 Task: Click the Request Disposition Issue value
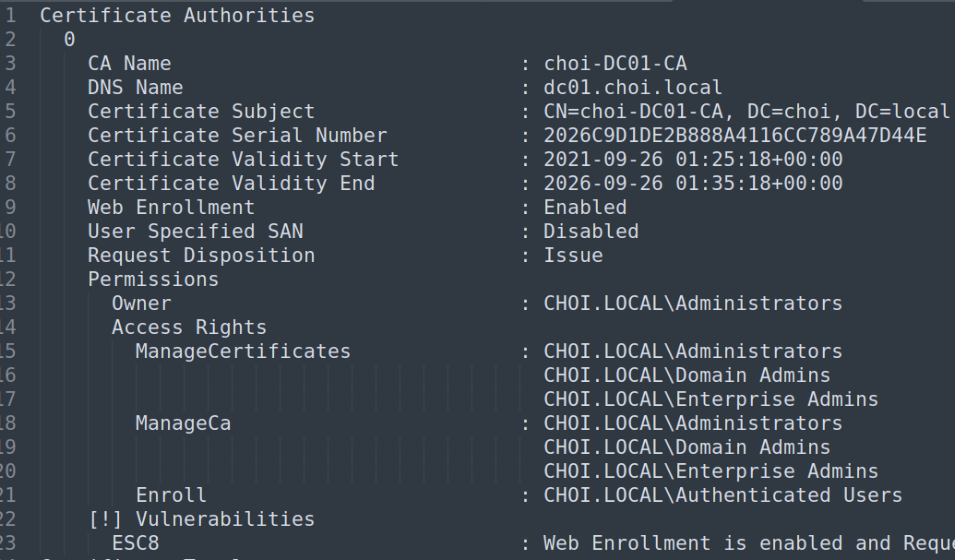[573, 256]
